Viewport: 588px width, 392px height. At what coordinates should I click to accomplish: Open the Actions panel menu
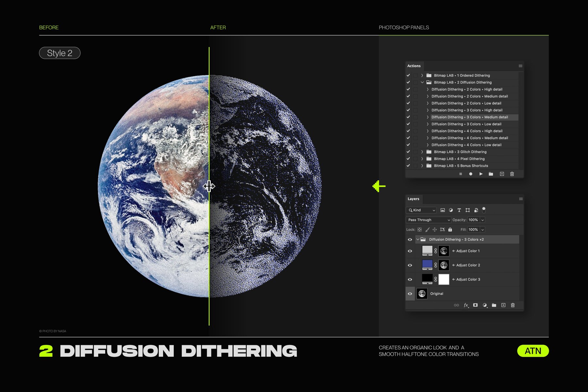(x=521, y=66)
